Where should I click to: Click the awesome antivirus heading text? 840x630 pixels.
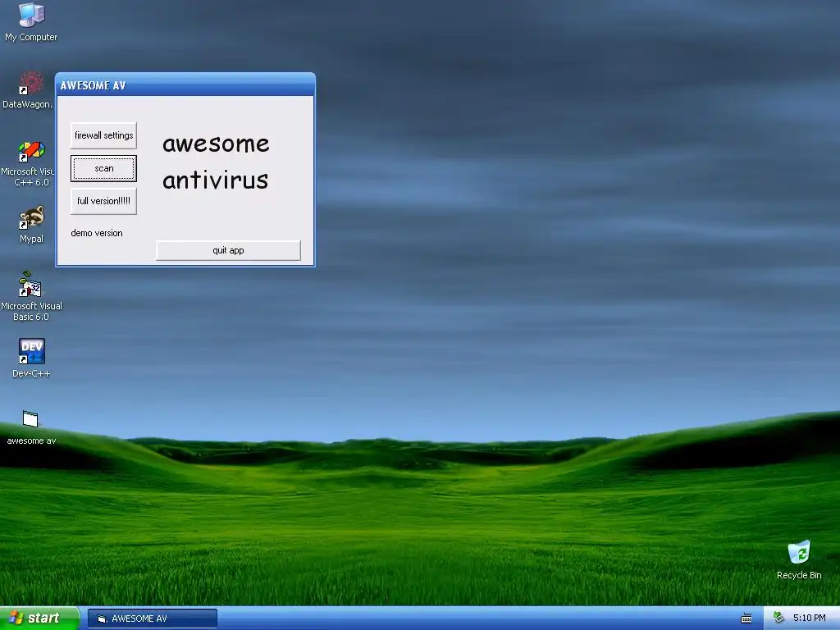(x=216, y=162)
